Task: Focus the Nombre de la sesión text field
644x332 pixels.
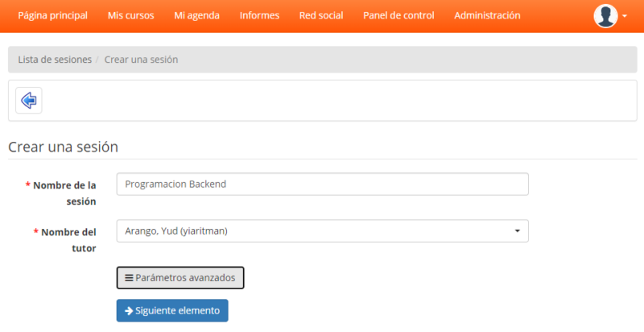Action: click(322, 184)
